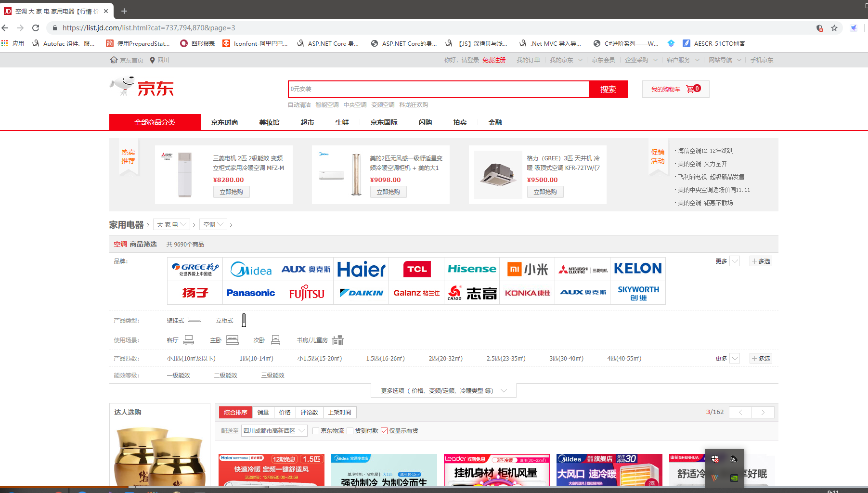Select the CHIGO 志高 brand logo

pos(472,293)
